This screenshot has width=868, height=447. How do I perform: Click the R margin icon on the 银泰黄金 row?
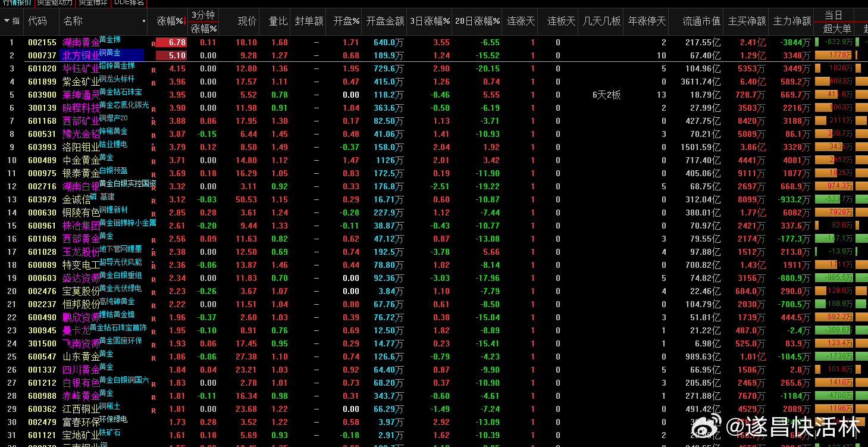click(x=153, y=174)
